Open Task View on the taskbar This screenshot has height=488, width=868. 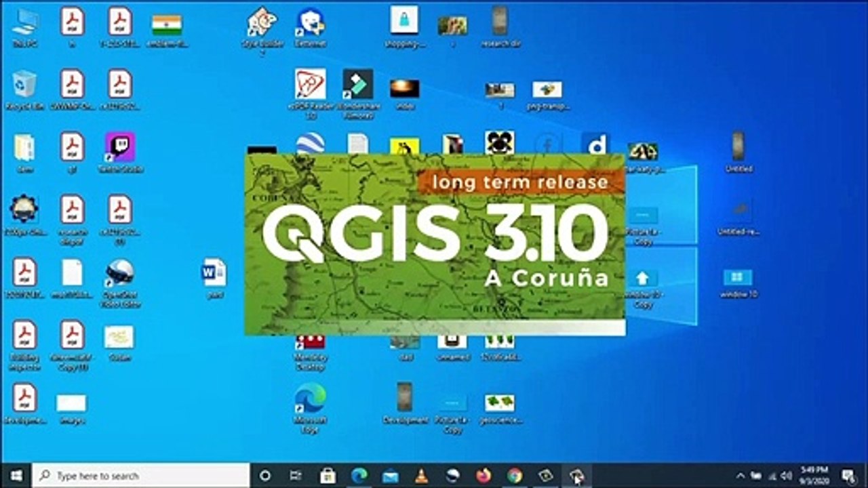[x=296, y=475]
